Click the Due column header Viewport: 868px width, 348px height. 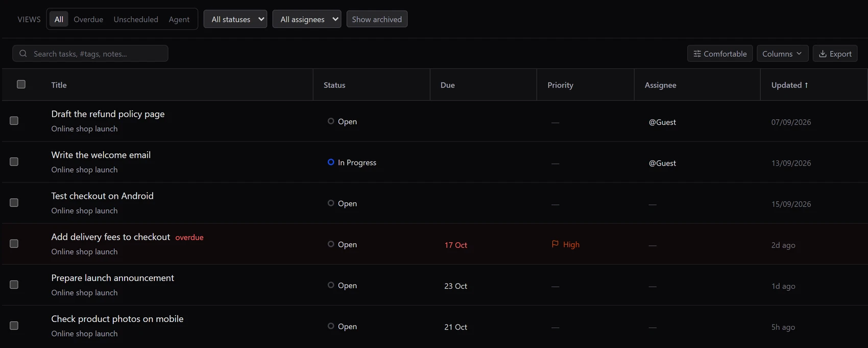click(448, 85)
